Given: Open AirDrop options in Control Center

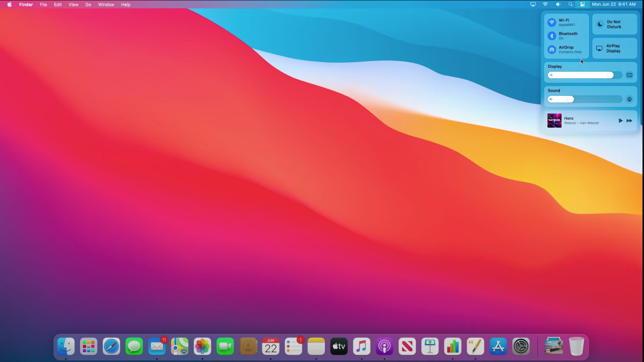Looking at the screenshot, I should point(552,49).
